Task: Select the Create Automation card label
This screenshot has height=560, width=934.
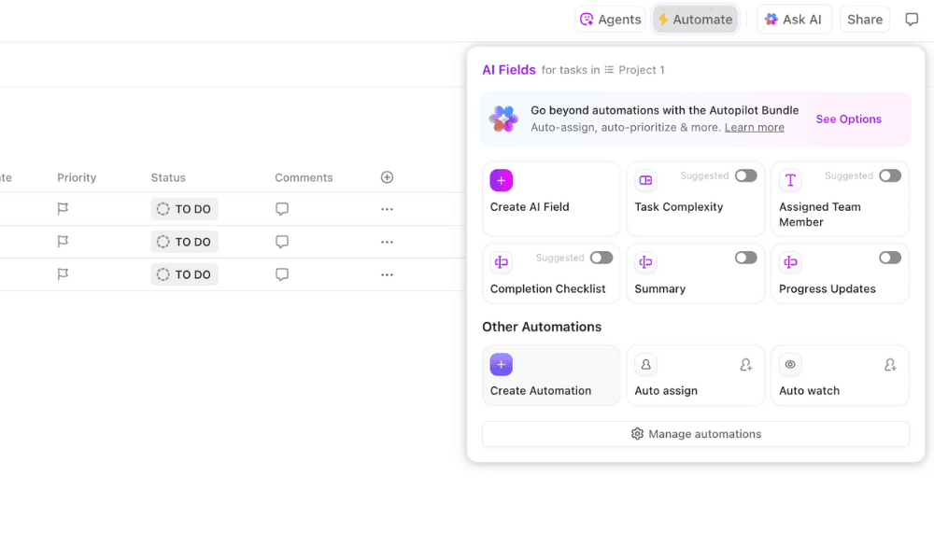Action: coord(540,391)
